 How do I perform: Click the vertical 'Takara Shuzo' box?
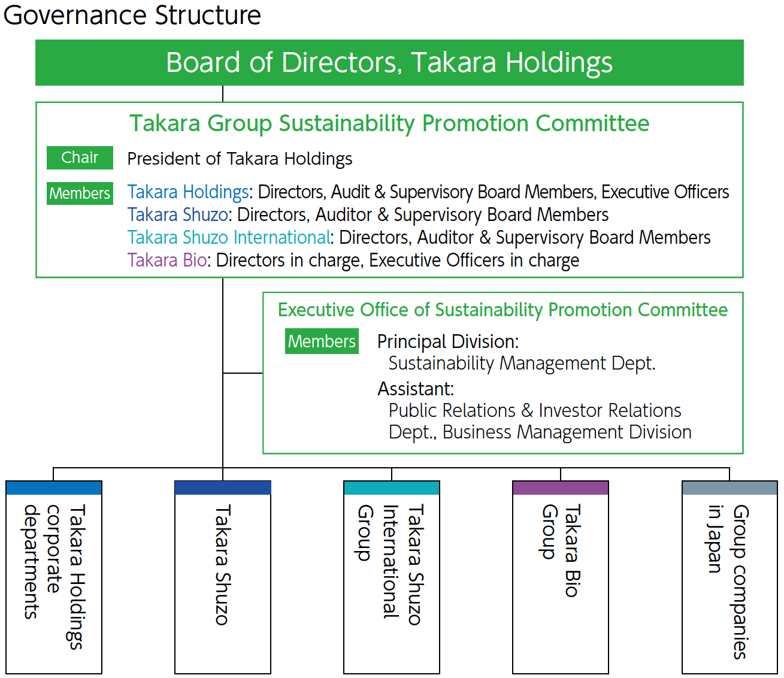point(223,577)
